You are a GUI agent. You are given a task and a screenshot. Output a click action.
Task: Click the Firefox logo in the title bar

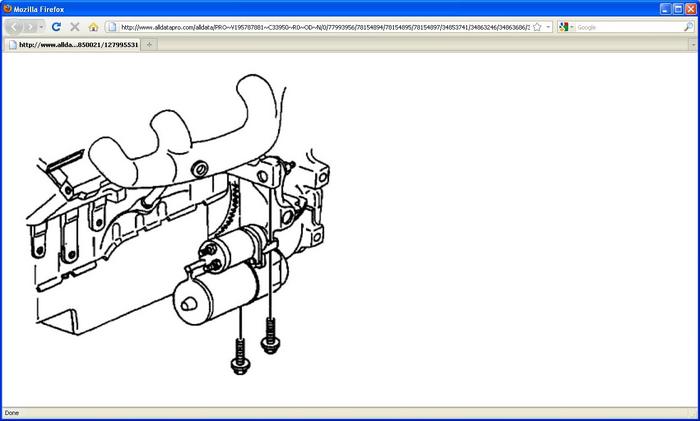coord(7,9)
